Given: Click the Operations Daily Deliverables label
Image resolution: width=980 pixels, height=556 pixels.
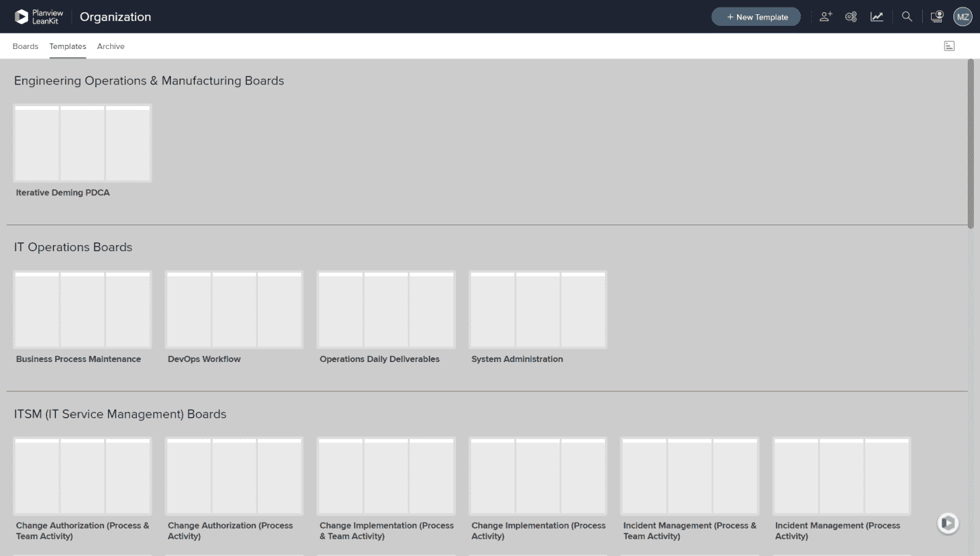Looking at the screenshot, I should [379, 359].
